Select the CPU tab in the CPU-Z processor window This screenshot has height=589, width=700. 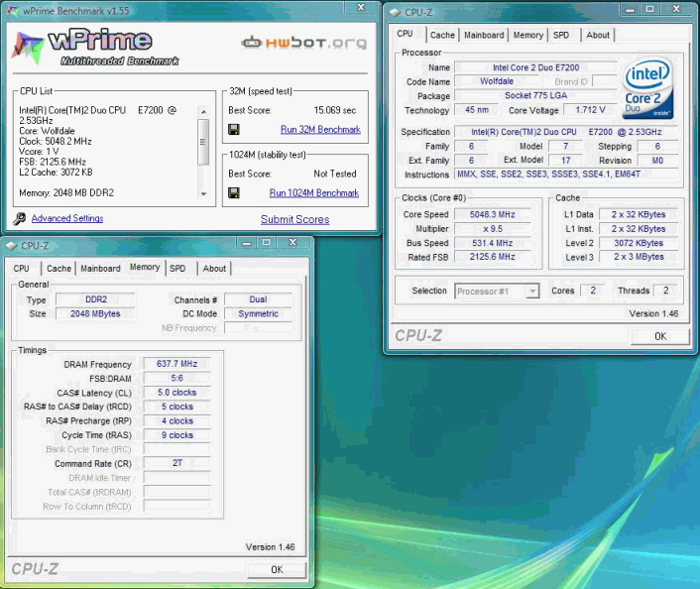tap(405, 34)
